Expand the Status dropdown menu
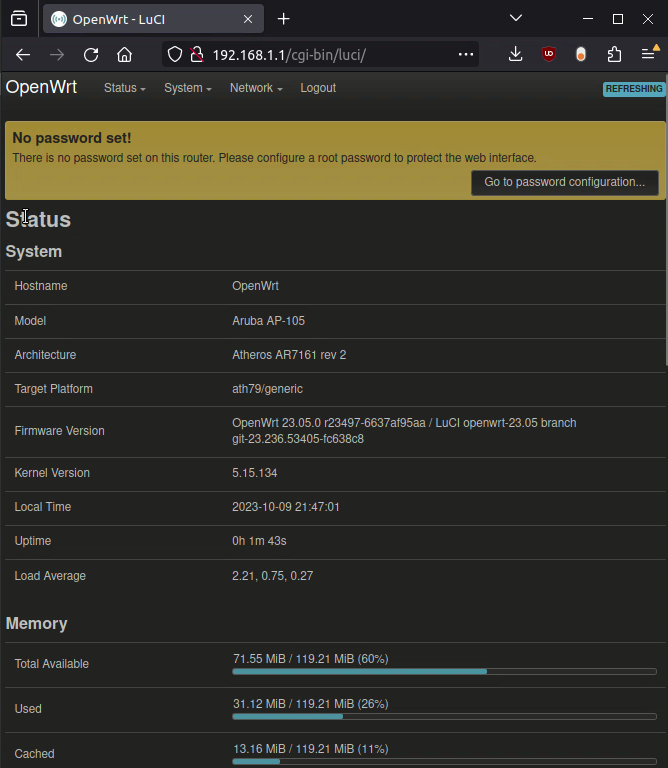This screenshot has width=668, height=768. (x=124, y=88)
